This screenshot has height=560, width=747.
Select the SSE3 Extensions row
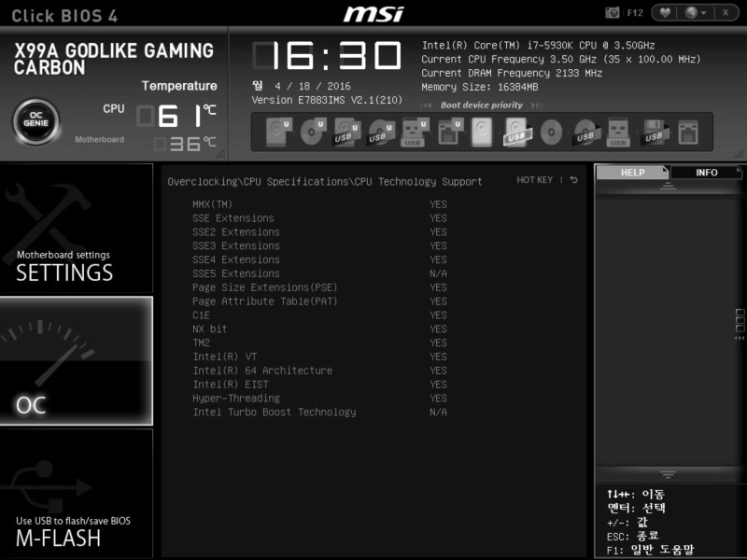pyautogui.click(x=319, y=245)
